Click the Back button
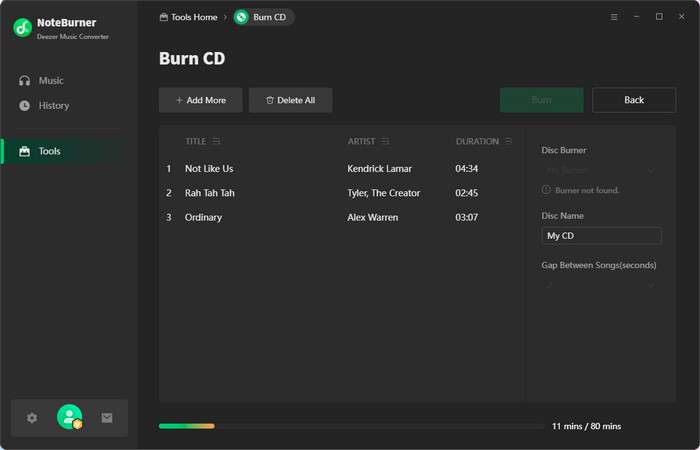Image resolution: width=700 pixels, height=450 pixels. (x=634, y=100)
